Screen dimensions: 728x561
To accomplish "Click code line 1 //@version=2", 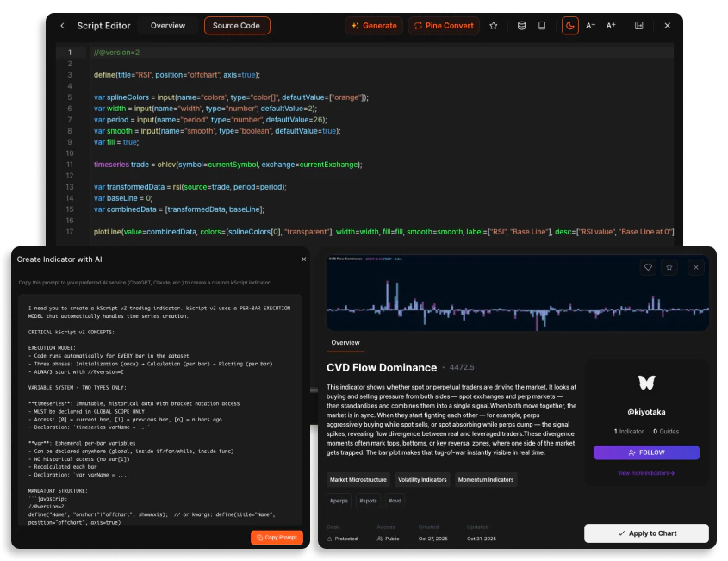I will pos(116,53).
